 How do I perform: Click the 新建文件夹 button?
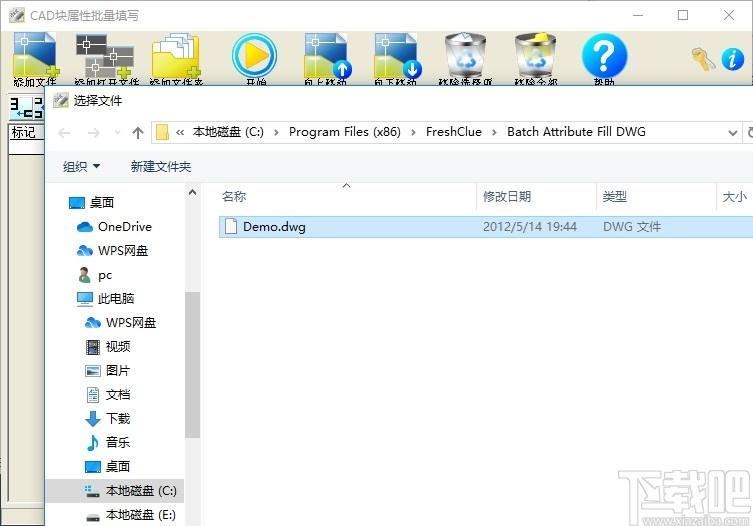(x=160, y=167)
